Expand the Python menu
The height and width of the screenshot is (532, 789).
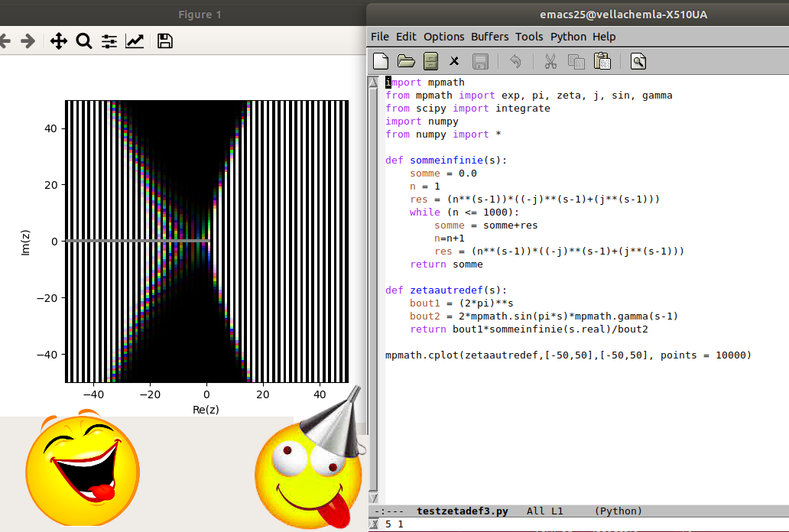tap(568, 37)
